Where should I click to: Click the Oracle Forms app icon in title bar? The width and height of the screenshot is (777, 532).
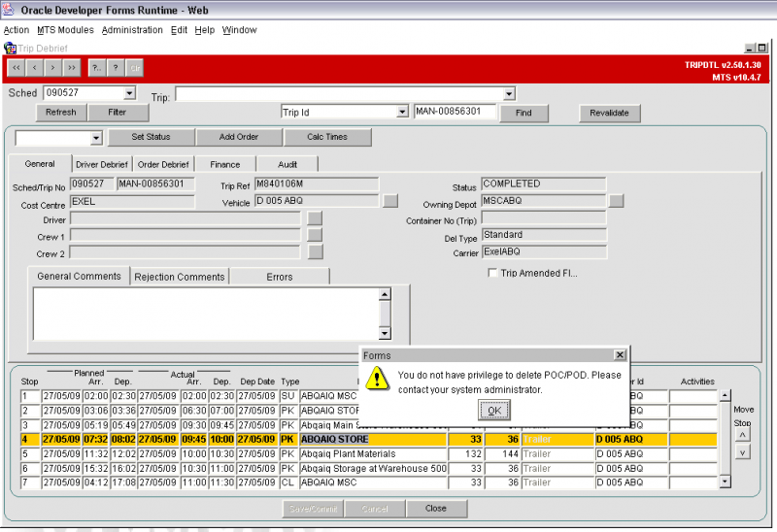pos(9,10)
